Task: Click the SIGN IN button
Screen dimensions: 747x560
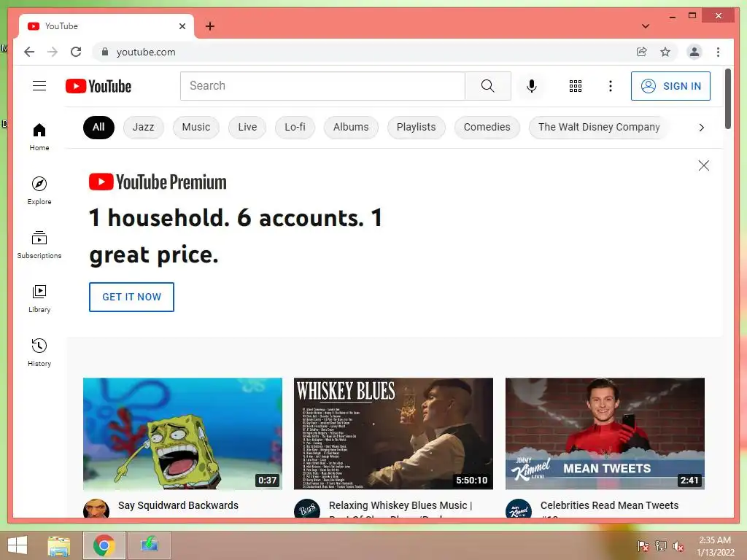Action: (670, 86)
